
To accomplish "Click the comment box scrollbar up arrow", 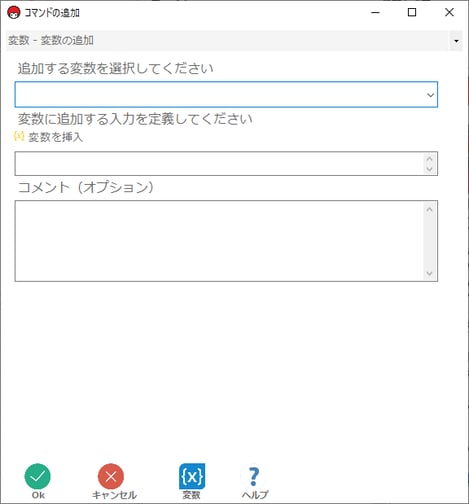I will [430, 209].
